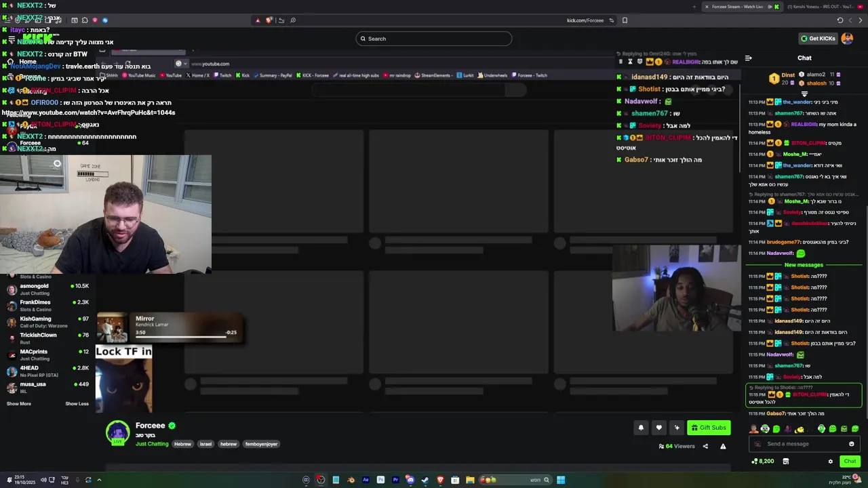Seek on the Kendrick Lamar Mirror progress bar

180,336
